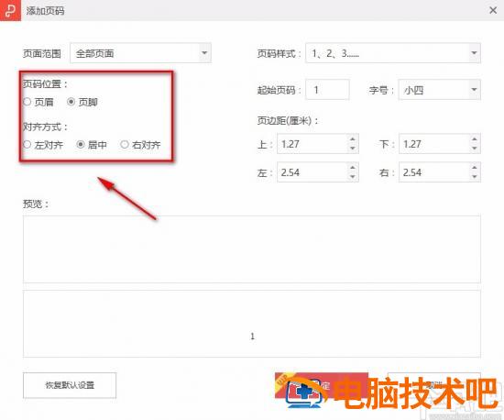
Task: Open the 页码样式 dropdown
Action: pos(393,53)
